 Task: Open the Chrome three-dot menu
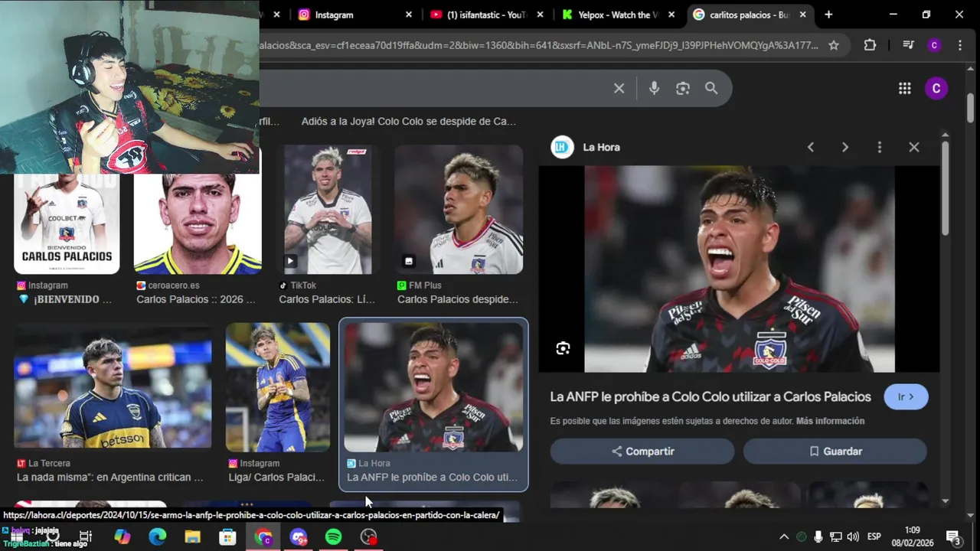pyautogui.click(x=960, y=45)
